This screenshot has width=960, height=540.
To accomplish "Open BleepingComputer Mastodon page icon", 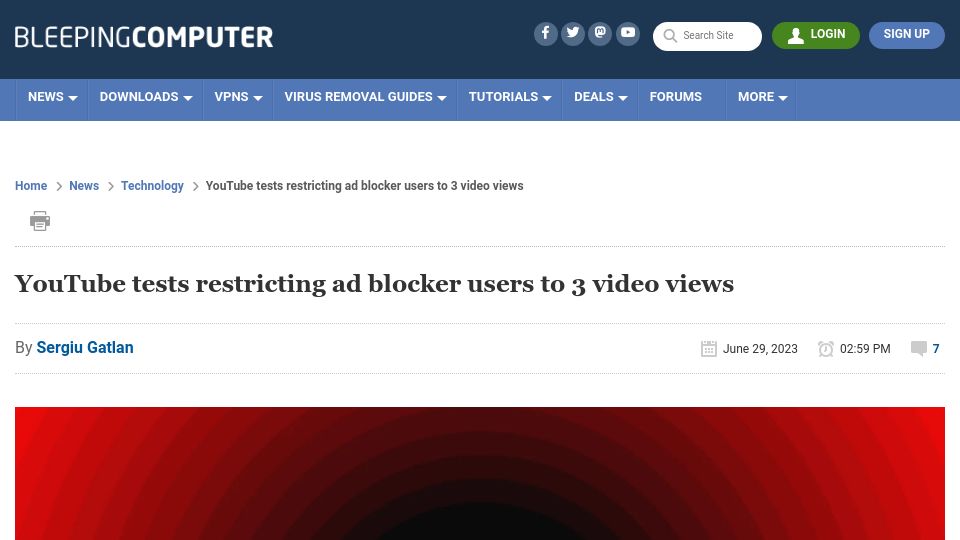I will [x=600, y=34].
